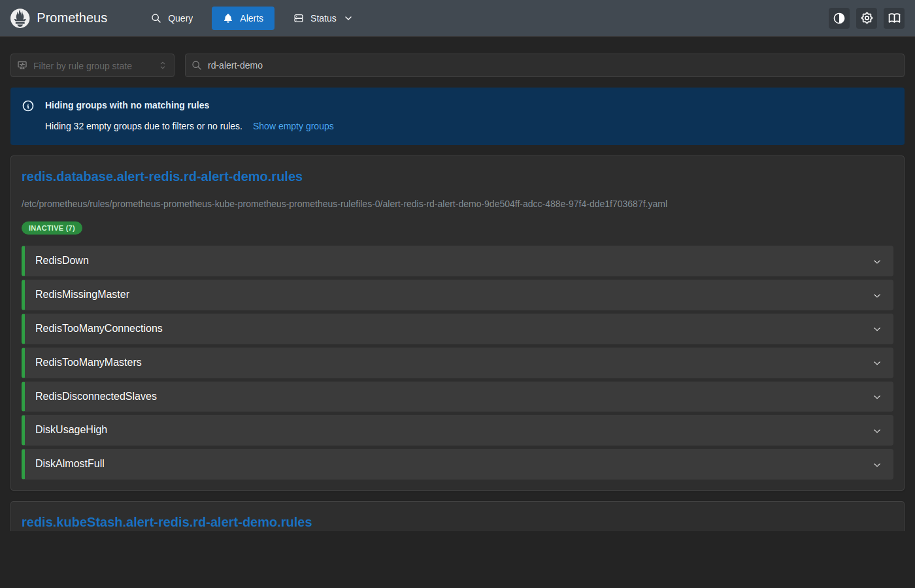Click the filter icon in state selector

point(22,65)
